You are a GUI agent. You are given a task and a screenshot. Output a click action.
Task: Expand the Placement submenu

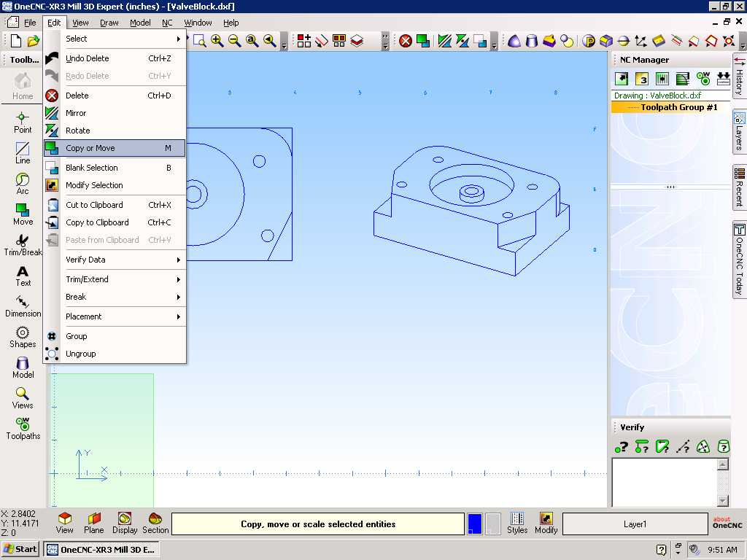115,316
